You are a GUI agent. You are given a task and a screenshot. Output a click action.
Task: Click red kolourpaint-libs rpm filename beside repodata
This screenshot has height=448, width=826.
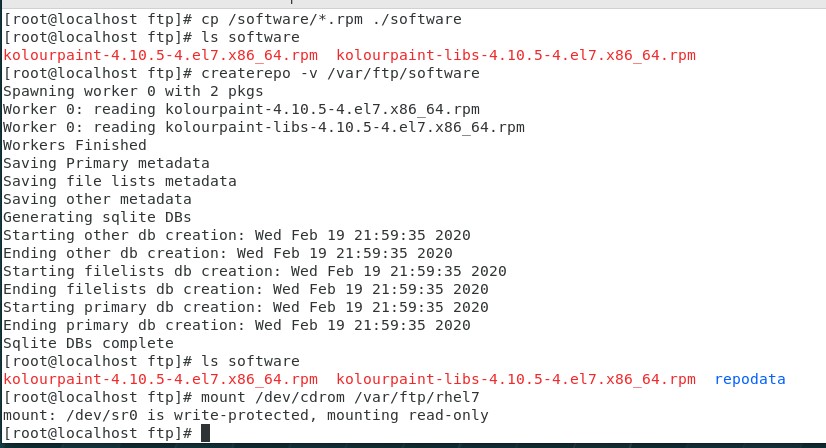(x=516, y=379)
